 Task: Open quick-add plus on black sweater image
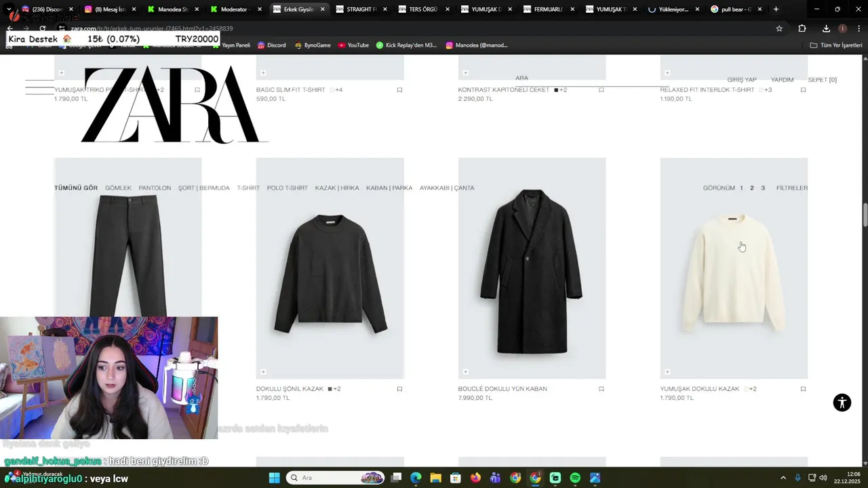tap(263, 371)
